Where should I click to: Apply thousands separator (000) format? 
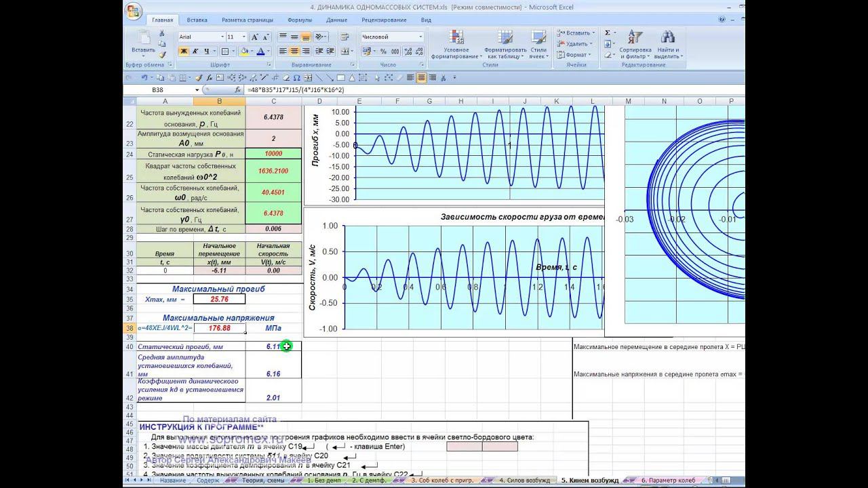click(x=394, y=52)
